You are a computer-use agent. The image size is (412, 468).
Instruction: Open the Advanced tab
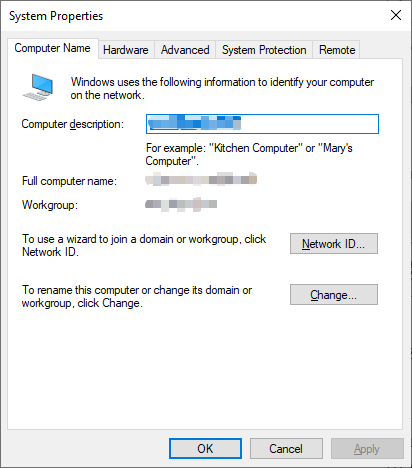(185, 50)
